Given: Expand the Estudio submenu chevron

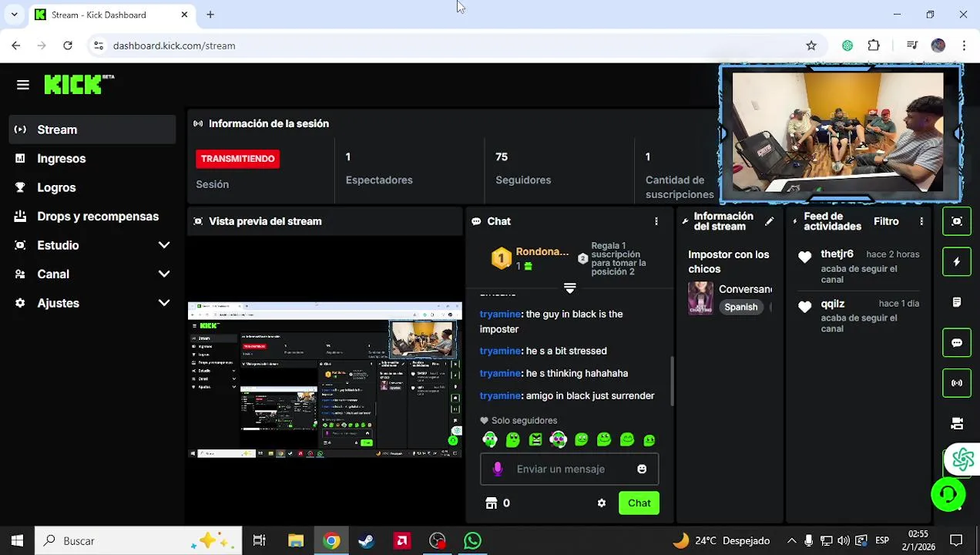Looking at the screenshot, I should (x=164, y=245).
